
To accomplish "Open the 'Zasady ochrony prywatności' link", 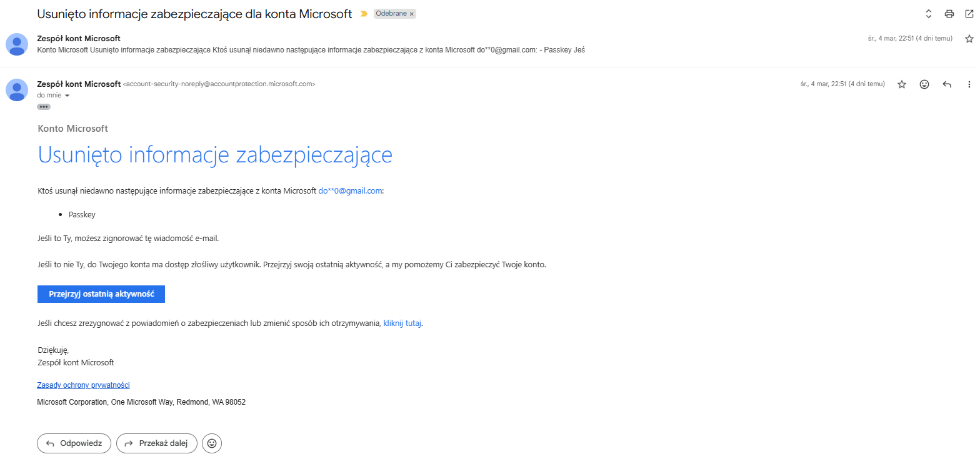I will pyautogui.click(x=84, y=385).
